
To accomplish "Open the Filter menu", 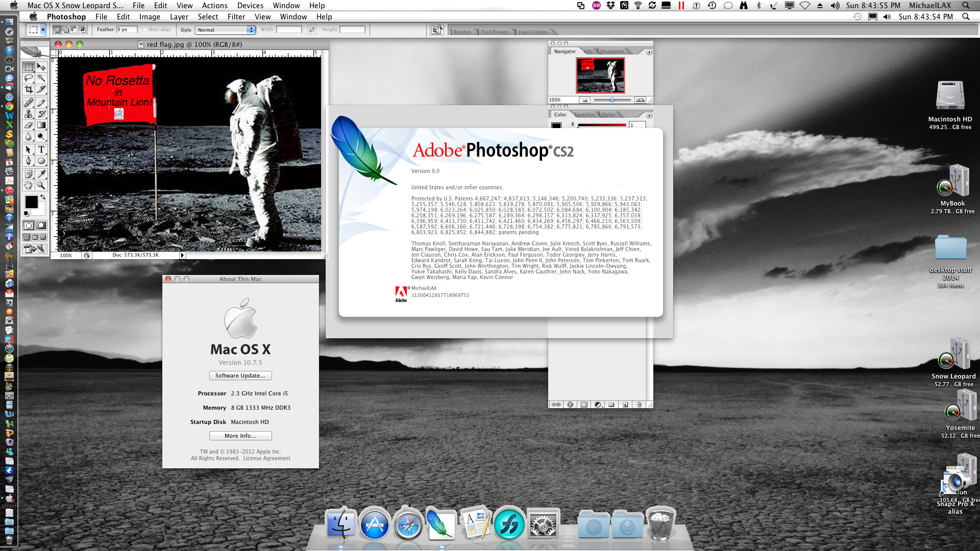I will (236, 17).
